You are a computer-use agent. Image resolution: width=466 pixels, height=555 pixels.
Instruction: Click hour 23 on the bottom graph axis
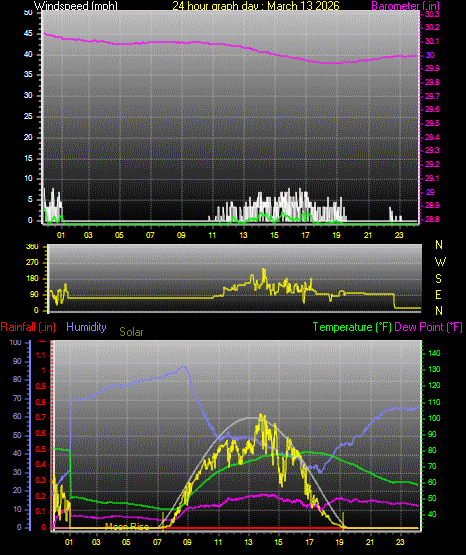click(400, 542)
